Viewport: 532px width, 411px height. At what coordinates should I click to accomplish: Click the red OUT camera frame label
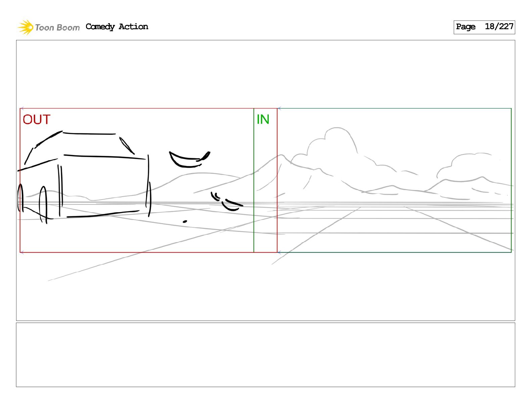coord(37,120)
